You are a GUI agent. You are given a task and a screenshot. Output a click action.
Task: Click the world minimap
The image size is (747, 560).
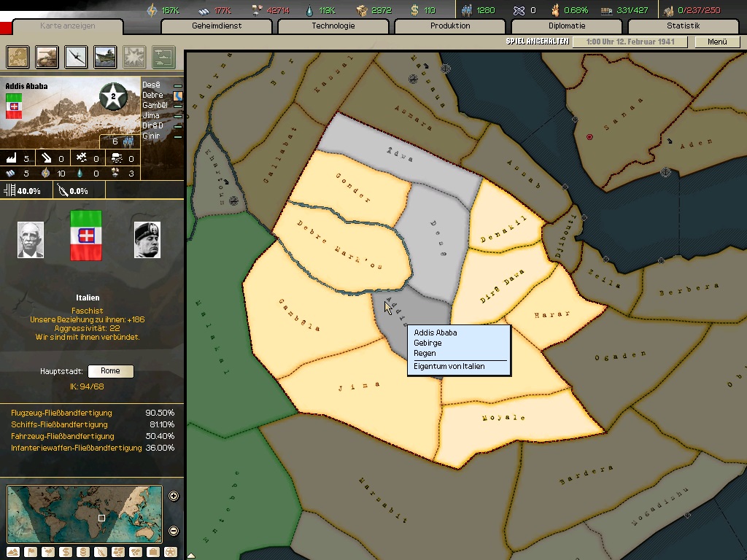coord(84,515)
